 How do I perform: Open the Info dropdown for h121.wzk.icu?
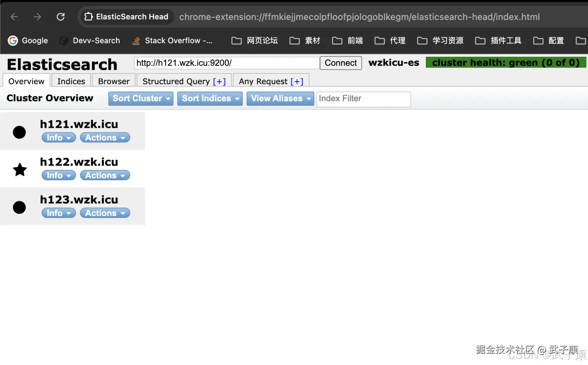tap(59, 138)
